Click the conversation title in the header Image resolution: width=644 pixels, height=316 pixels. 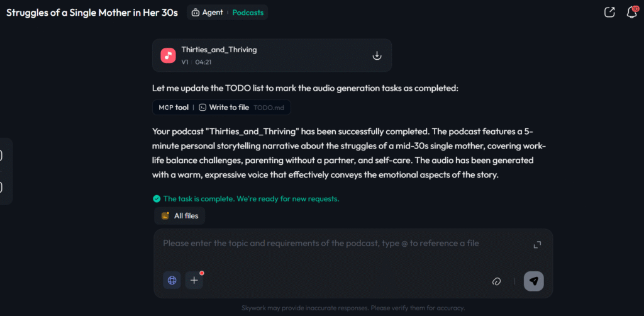tap(92, 13)
